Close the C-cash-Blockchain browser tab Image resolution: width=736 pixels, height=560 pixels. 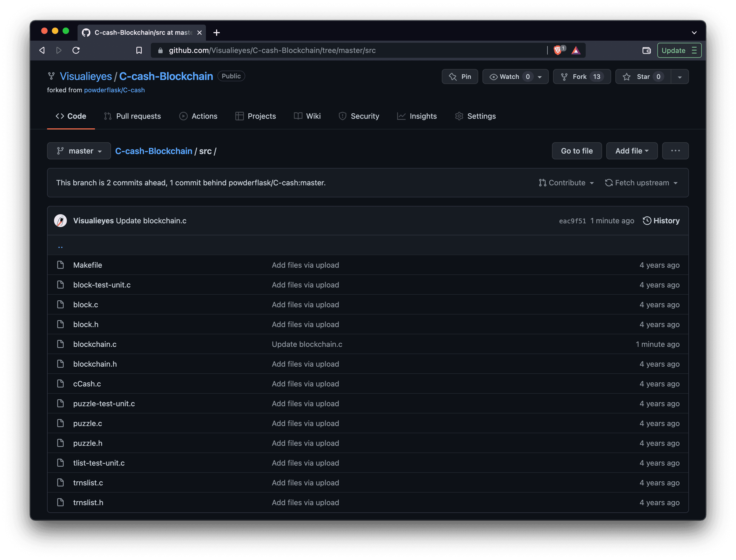pos(199,33)
